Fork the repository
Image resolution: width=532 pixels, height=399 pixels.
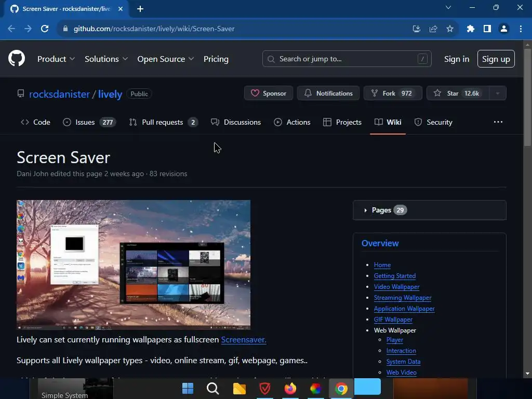coord(393,93)
